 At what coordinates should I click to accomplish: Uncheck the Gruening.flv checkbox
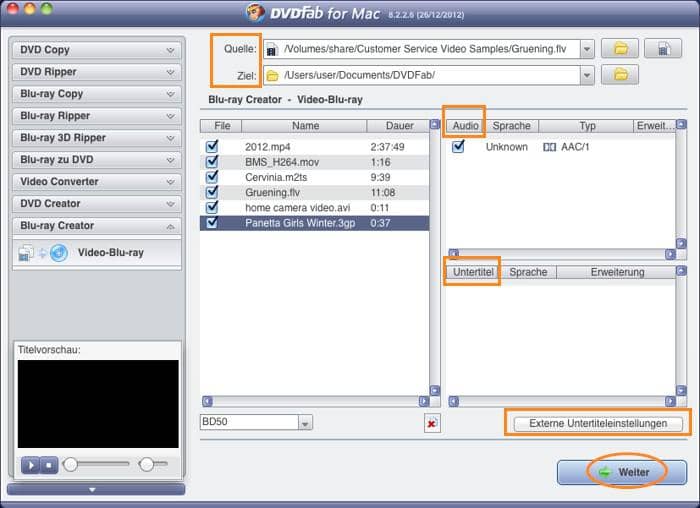pyautogui.click(x=212, y=192)
